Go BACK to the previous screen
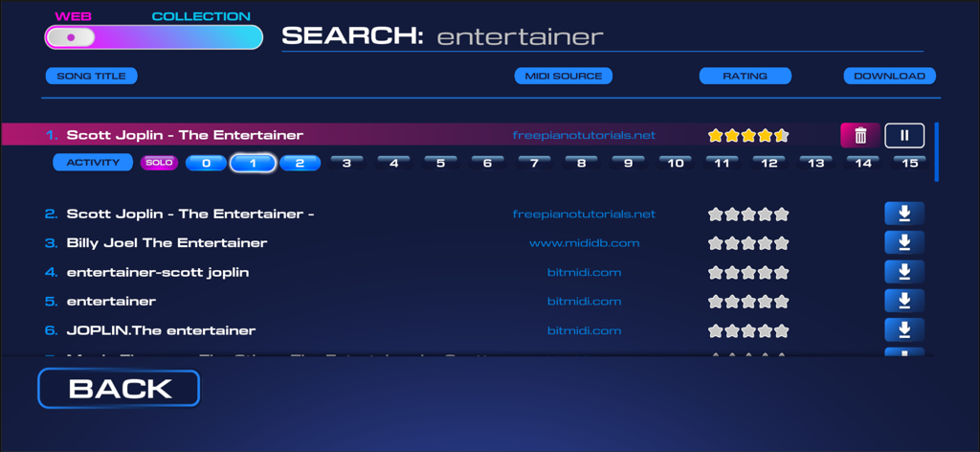Screen dimensions: 980x452 [x=120, y=389]
